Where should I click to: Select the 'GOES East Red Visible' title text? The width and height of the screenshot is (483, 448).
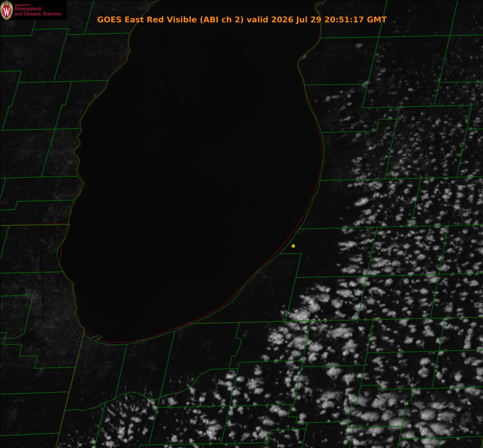pyautogui.click(x=147, y=19)
